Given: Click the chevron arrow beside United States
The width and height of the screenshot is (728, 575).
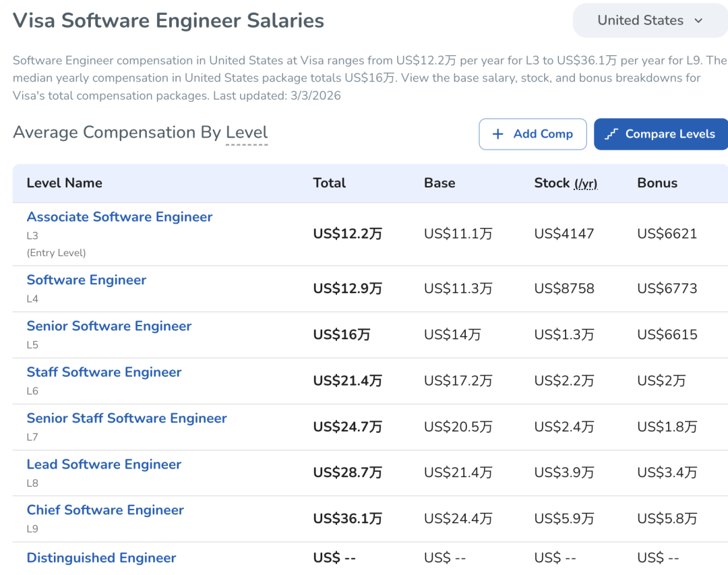Looking at the screenshot, I should tap(698, 21).
